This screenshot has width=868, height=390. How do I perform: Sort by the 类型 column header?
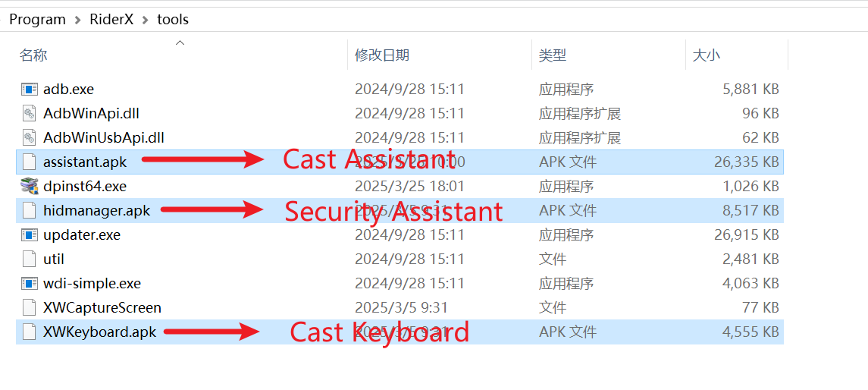553,55
